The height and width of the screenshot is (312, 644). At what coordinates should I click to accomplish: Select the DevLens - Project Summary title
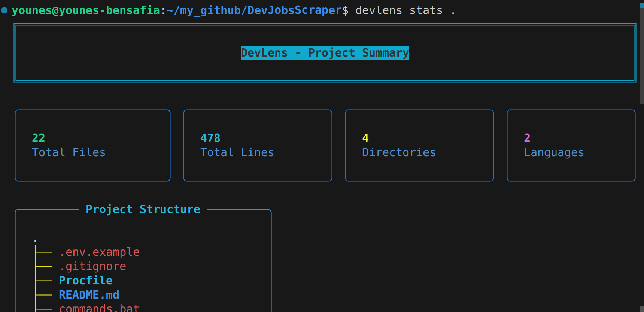(325, 53)
